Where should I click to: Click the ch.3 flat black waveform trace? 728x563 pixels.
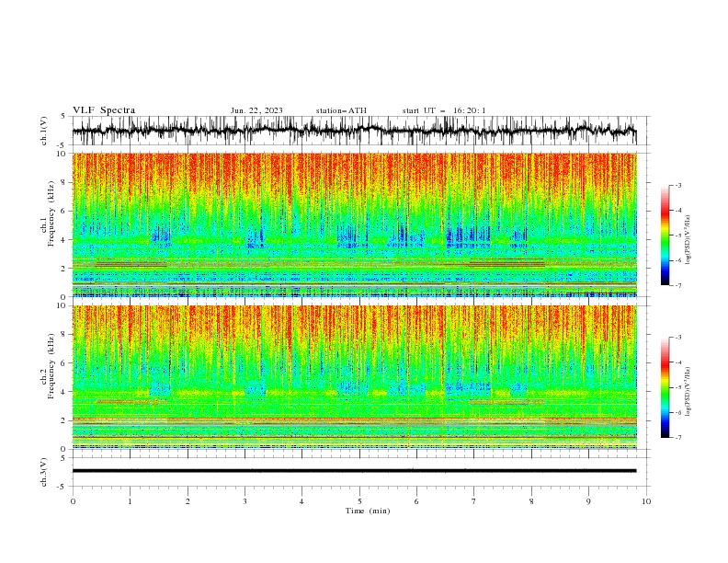[355, 471]
